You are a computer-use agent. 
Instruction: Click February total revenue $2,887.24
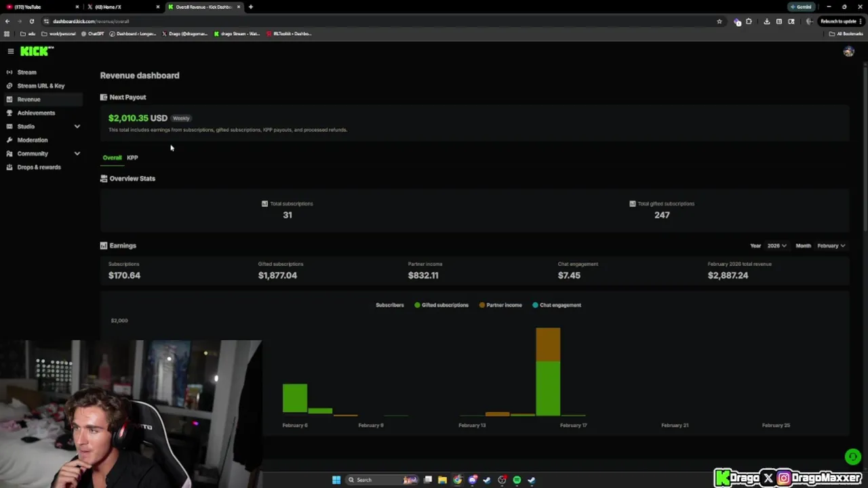point(728,275)
